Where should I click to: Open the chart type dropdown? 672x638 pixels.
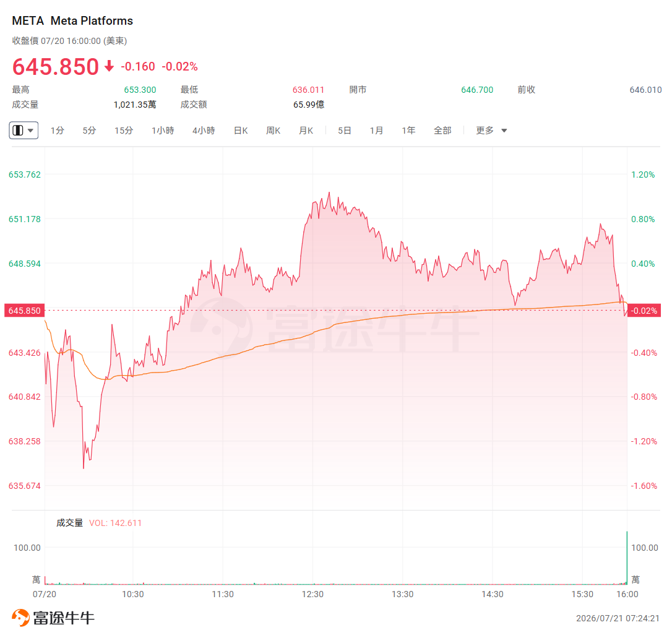pyautogui.click(x=24, y=130)
